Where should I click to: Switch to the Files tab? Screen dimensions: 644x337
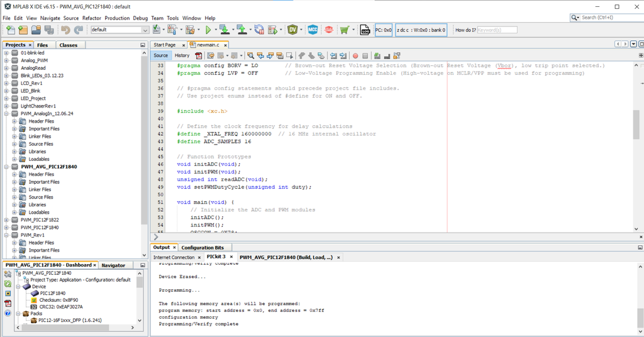42,45
